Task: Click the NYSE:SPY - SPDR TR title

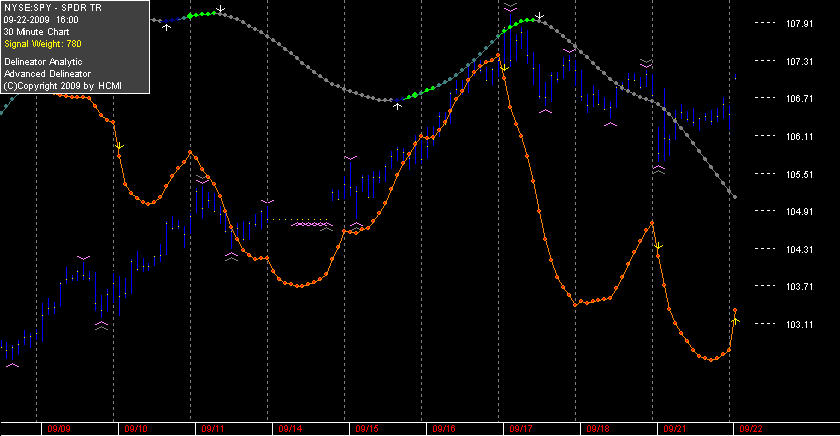Action: tap(52, 8)
